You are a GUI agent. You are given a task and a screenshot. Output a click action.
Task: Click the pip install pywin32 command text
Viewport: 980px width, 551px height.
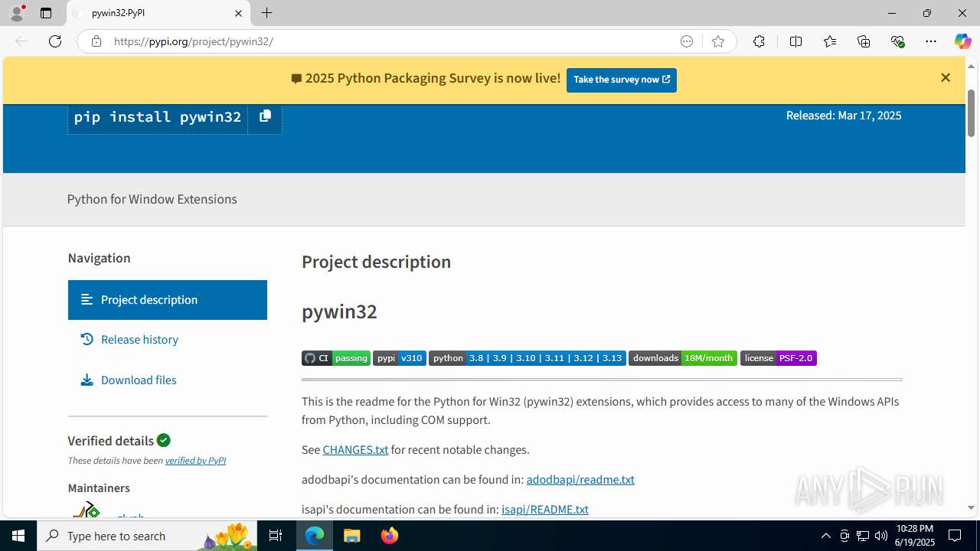(x=158, y=117)
